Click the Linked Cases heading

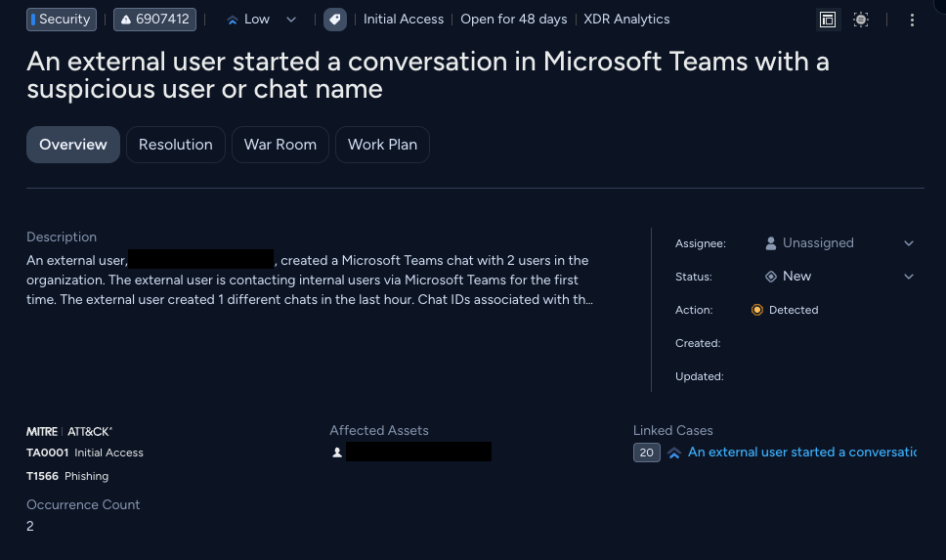pos(672,430)
